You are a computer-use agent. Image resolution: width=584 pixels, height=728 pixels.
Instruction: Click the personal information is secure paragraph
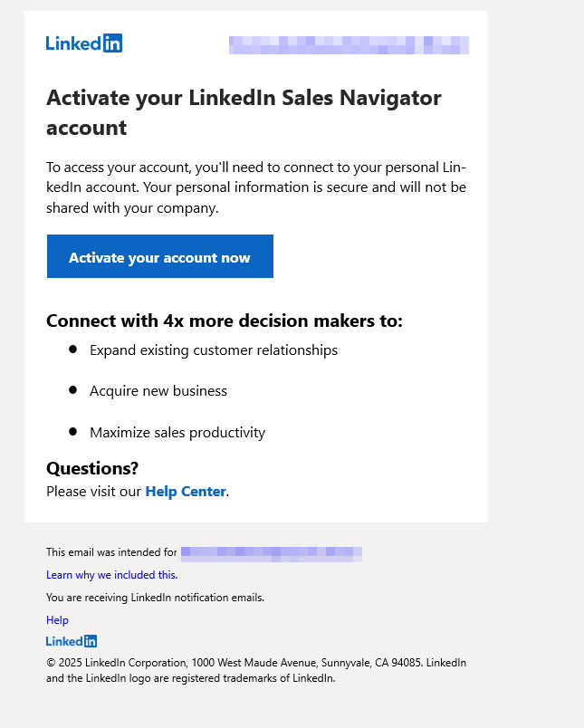pos(256,187)
